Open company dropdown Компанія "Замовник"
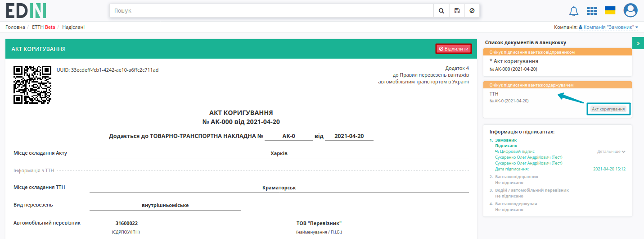Screen dimensions: 644x239 (x=608, y=28)
